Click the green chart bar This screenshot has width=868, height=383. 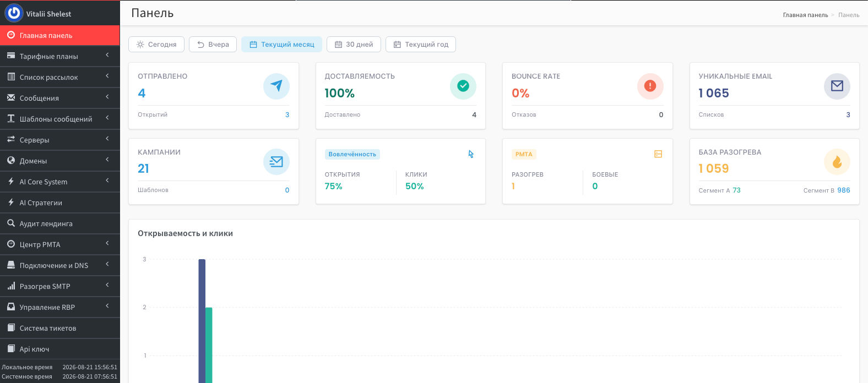coord(209,345)
